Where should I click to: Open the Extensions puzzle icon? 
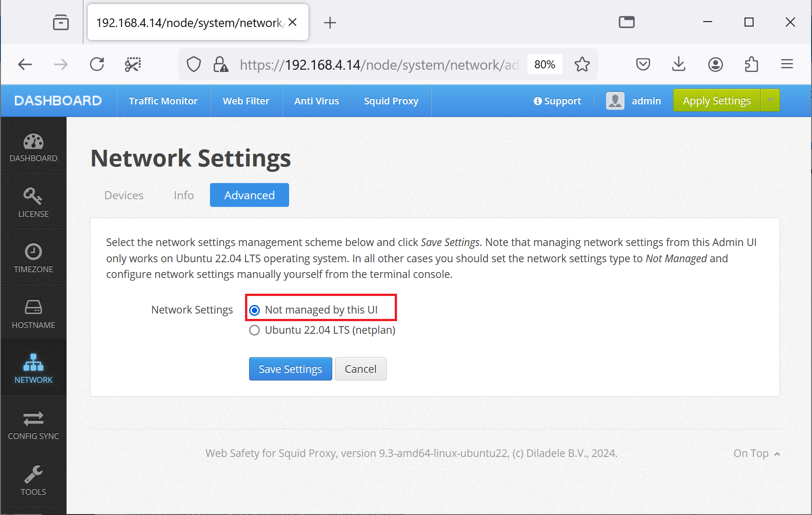[x=751, y=65]
